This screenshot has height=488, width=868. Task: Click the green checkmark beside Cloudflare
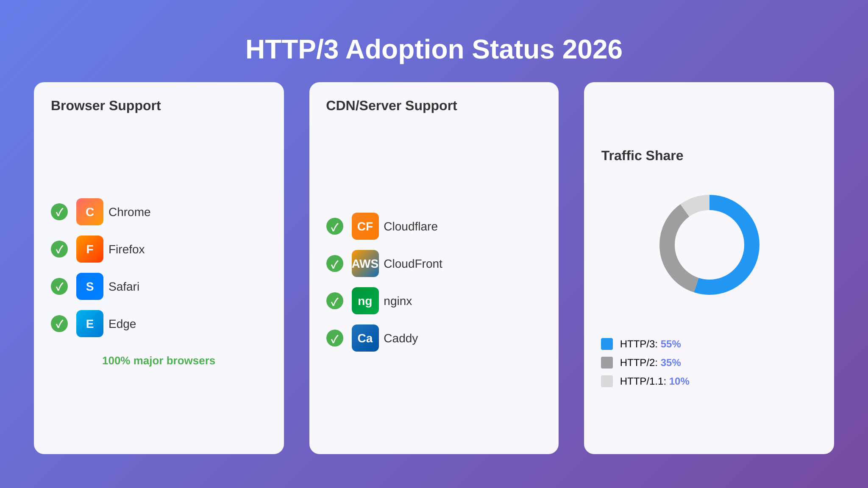click(335, 226)
